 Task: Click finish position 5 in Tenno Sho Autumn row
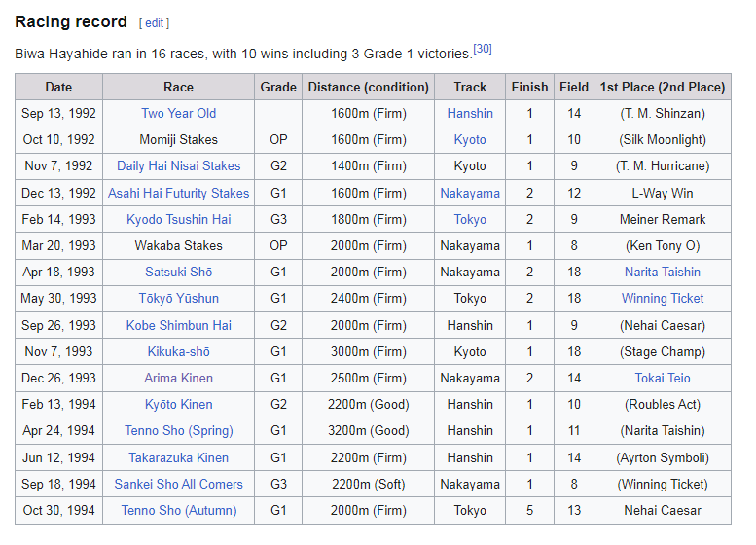tap(530, 510)
